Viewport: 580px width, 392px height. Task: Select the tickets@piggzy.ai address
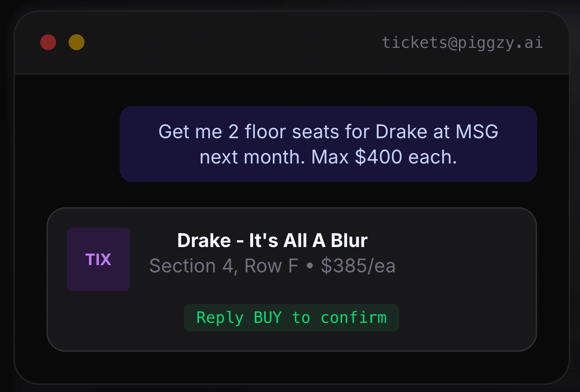[462, 42]
